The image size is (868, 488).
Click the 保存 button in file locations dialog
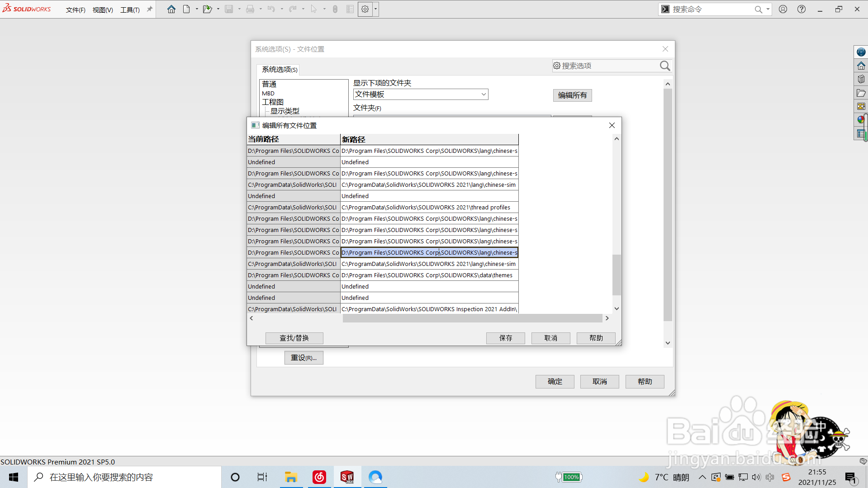click(506, 338)
